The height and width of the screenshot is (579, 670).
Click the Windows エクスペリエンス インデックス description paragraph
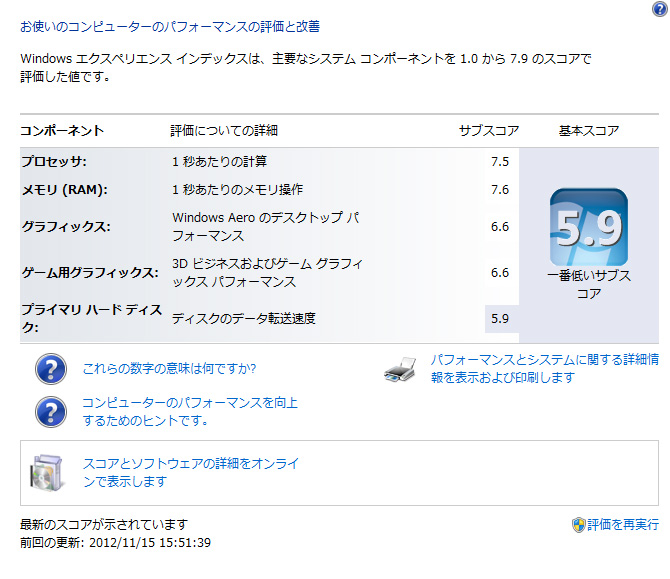click(x=306, y=68)
